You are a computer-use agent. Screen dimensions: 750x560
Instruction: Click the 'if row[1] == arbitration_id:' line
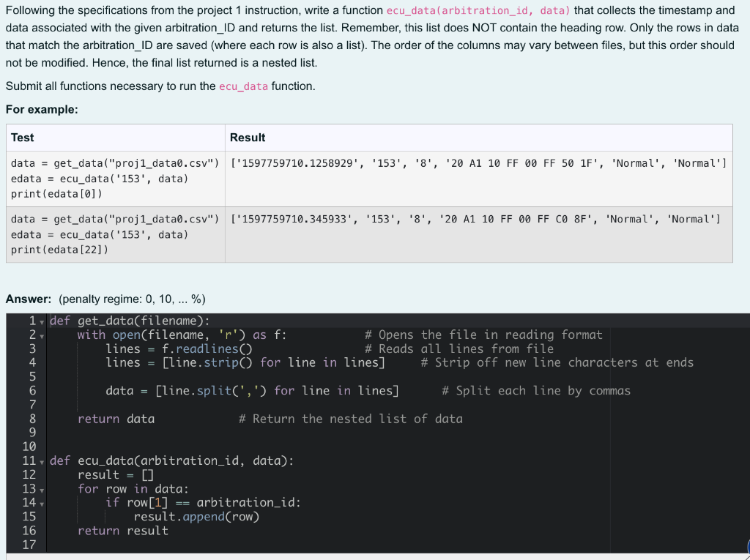click(x=204, y=503)
